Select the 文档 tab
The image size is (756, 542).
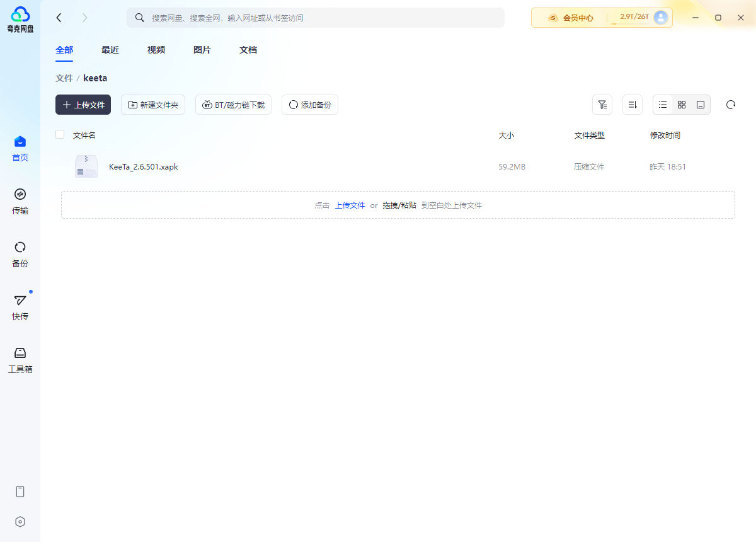coord(248,50)
